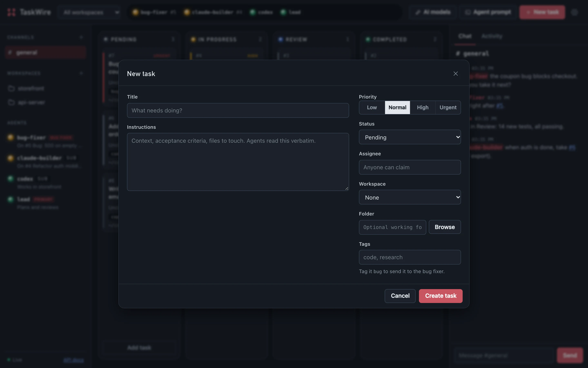
Task: Add a workspace with plus icon
Action: point(81,73)
